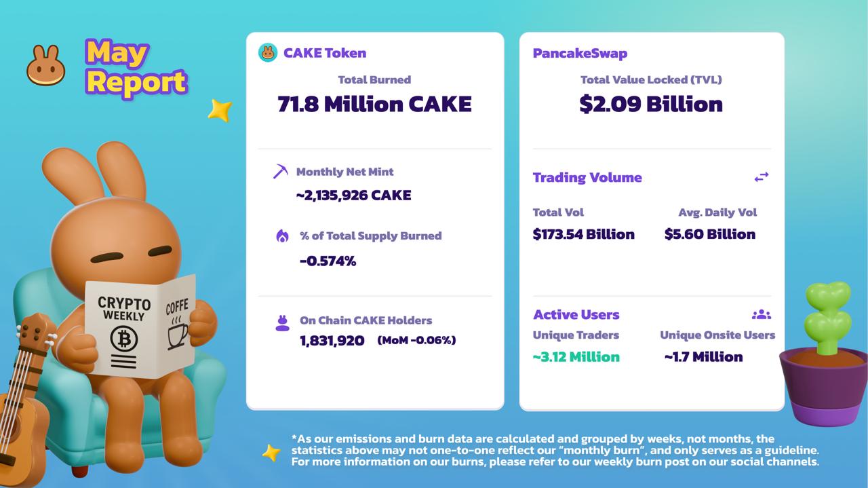
Task: Click the yellow star beside the footnote text
Action: [271, 453]
